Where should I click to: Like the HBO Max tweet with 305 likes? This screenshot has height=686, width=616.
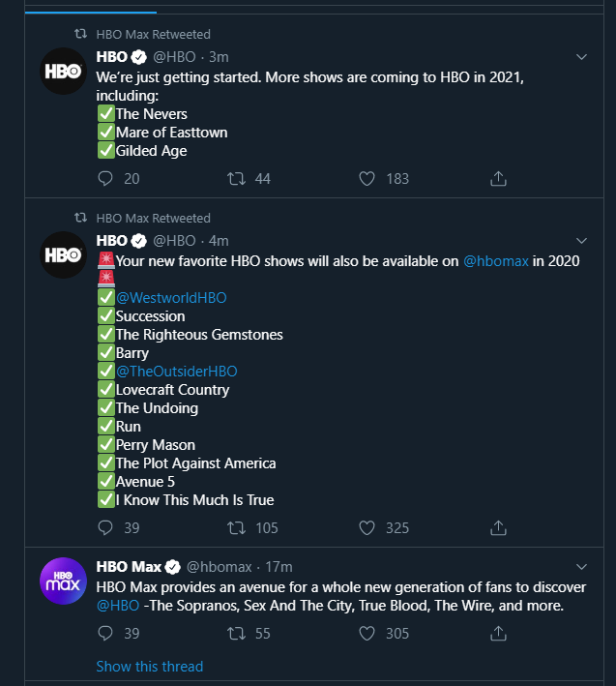click(367, 633)
